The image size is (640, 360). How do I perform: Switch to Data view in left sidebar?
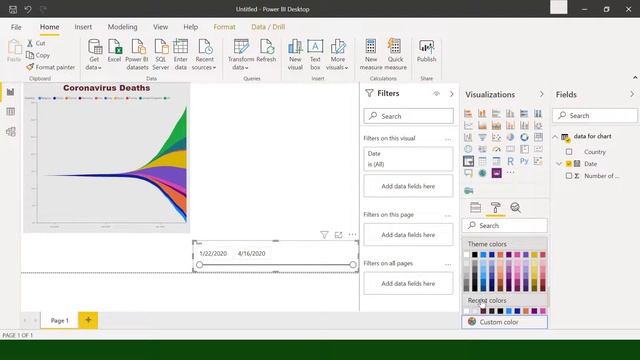[x=11, y=111]
